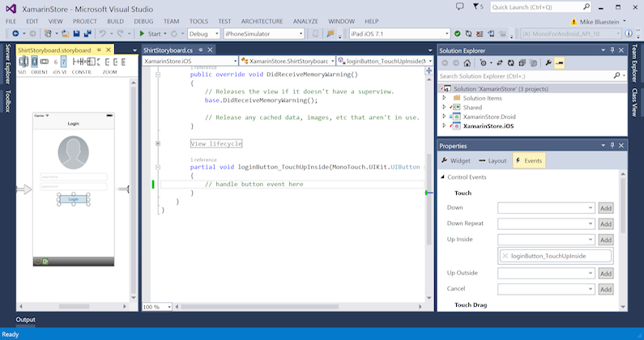644x340 pixels.
Task: Open the DEBUG menu
Action: 143,21
